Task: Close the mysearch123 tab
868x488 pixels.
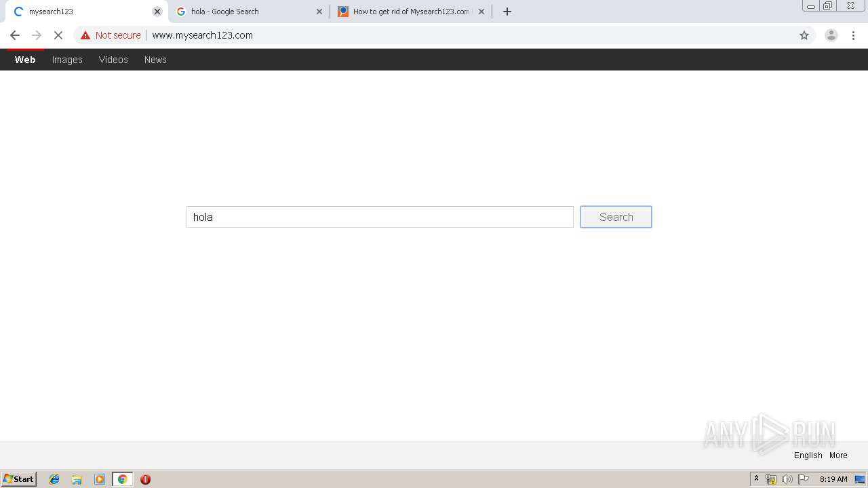Action: 157,12
